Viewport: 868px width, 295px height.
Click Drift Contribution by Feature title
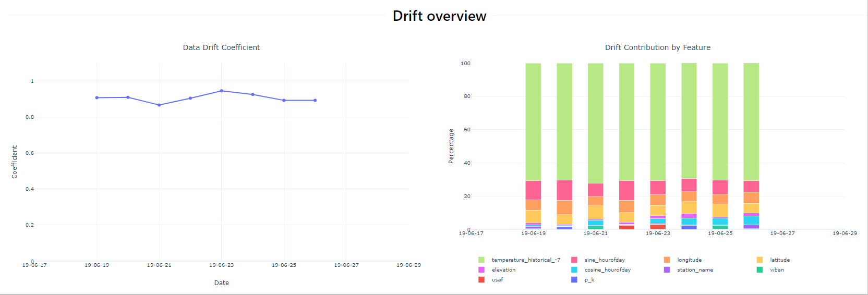[658, 47]
